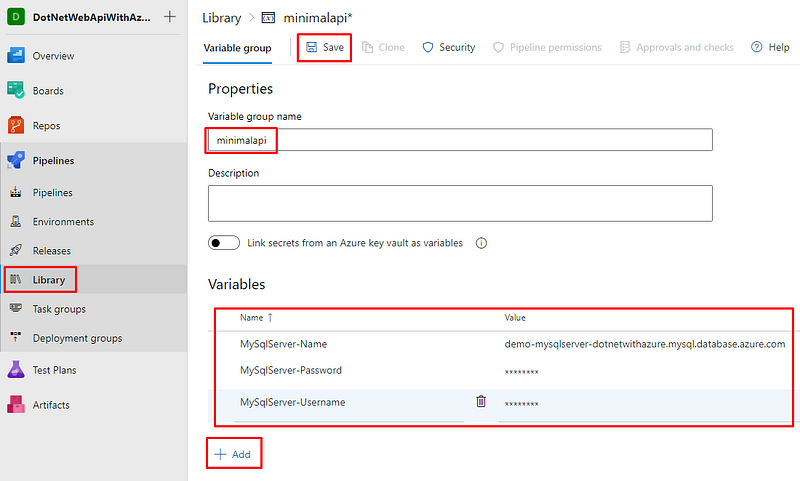Click the plus icon on Add button

point(220,454)
